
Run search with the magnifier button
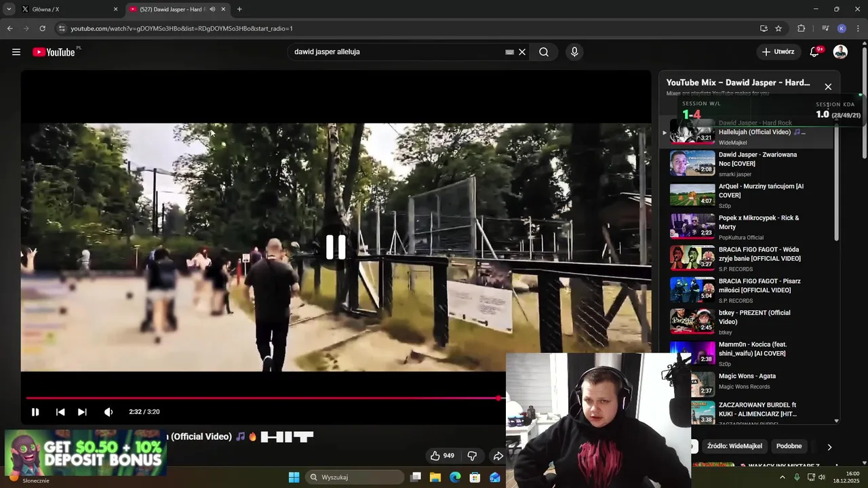pos(544,52)
